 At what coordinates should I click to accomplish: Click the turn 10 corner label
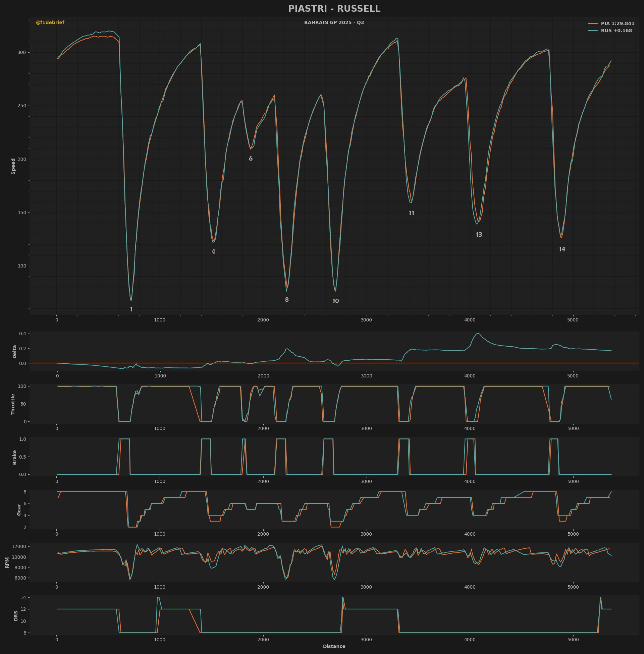335,301
